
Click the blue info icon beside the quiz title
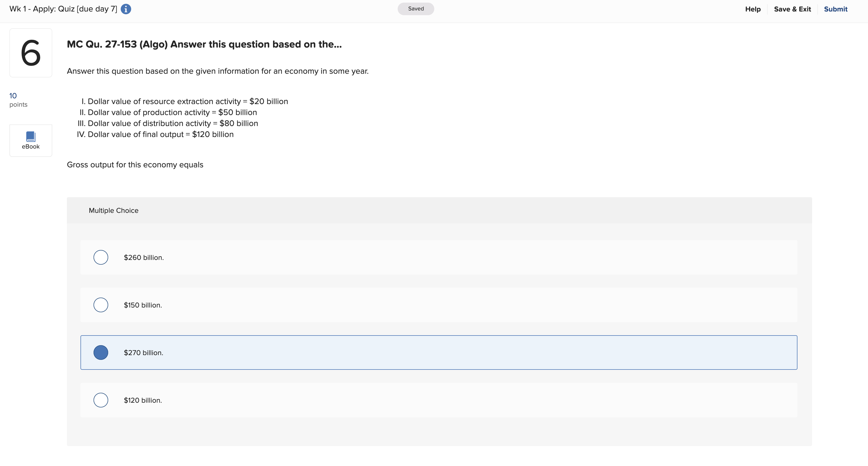pyautogui.click(x=126, y=9)
